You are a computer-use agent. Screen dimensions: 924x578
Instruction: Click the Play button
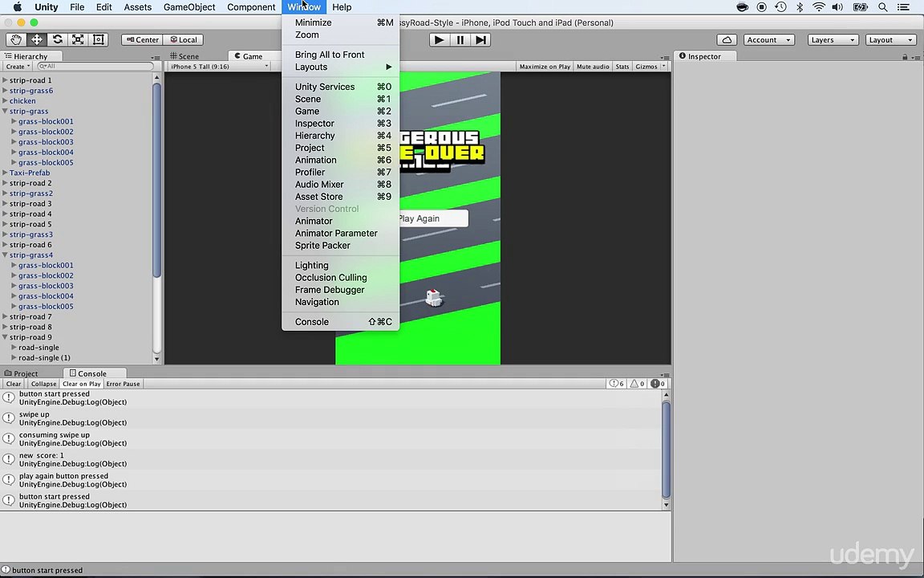(x=439, y=39)
